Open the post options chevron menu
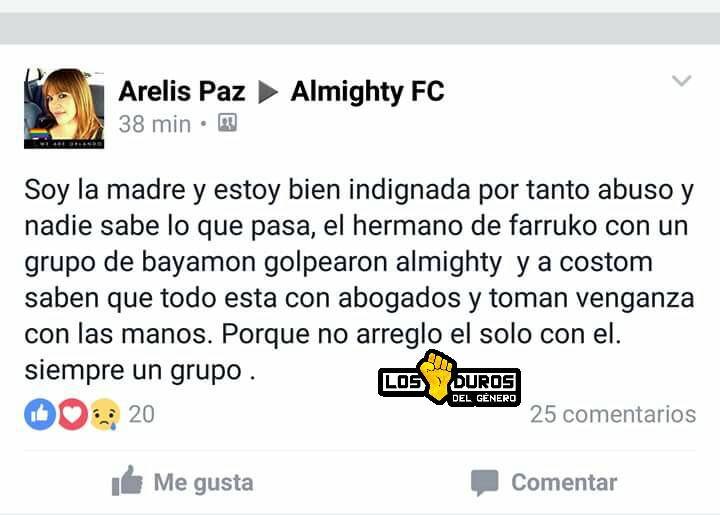The height and width of the screenshot is (515, 720). click(681, 81)
